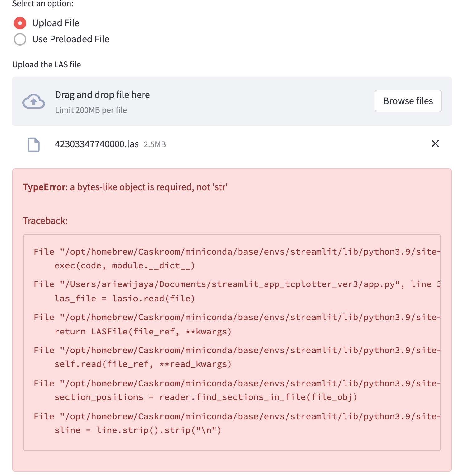
Task: Click the file size label 2.5MB
Action: [155, 144]
